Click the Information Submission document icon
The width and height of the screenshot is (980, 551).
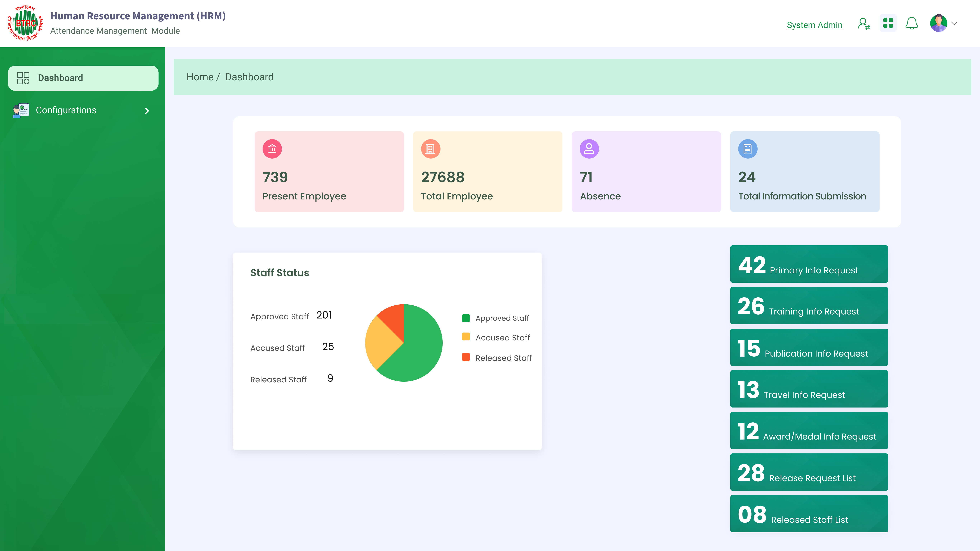[x=748, y=149]
